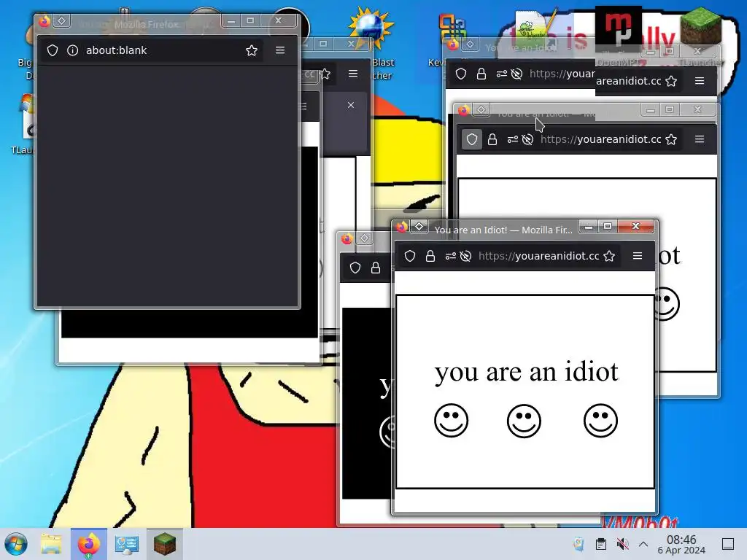Click show desktop button in taskbar corner
The width and height of the screenshot is (747, 560).
point(727,544)
